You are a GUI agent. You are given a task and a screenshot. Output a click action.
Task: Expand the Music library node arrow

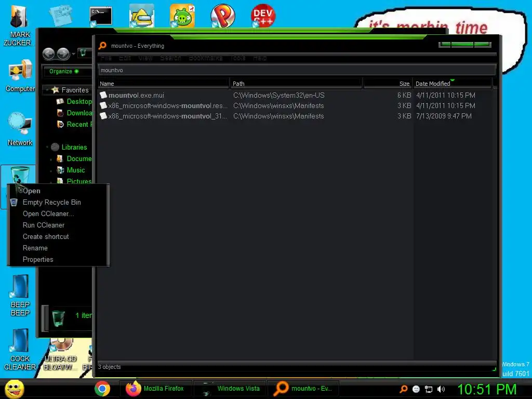[51, 170]
